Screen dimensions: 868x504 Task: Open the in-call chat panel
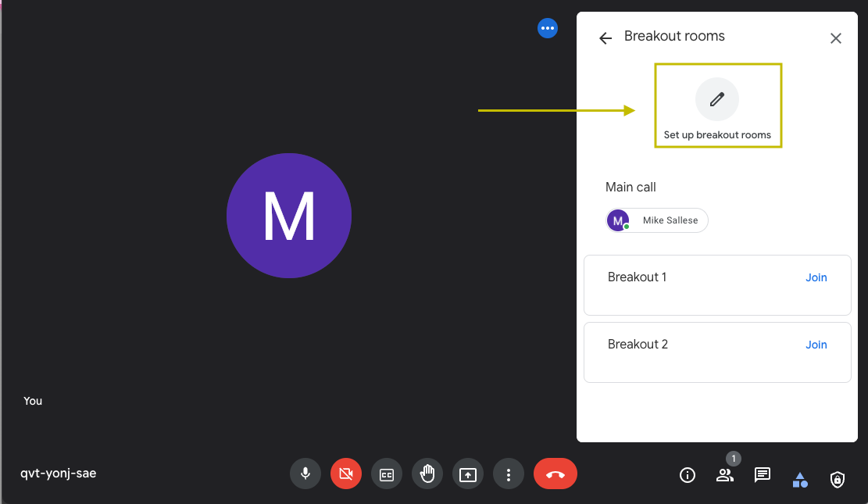pos(763,475)
